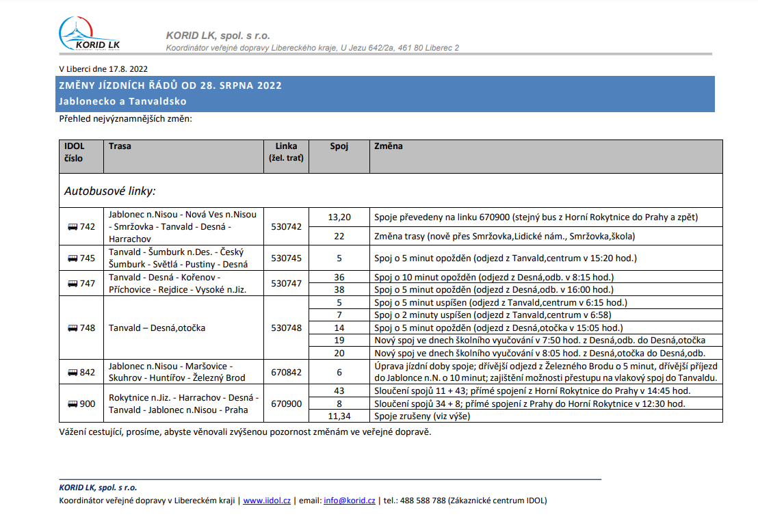Image resolution: width=758 pixels, height=532 pixels.
Task: Click the Spoj cell '13,20'
Action: pos(339,217)
